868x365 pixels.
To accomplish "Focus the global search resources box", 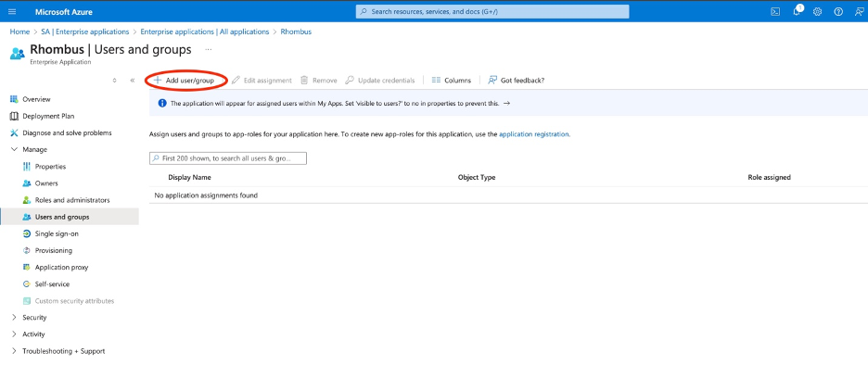I will pos(492,11).
